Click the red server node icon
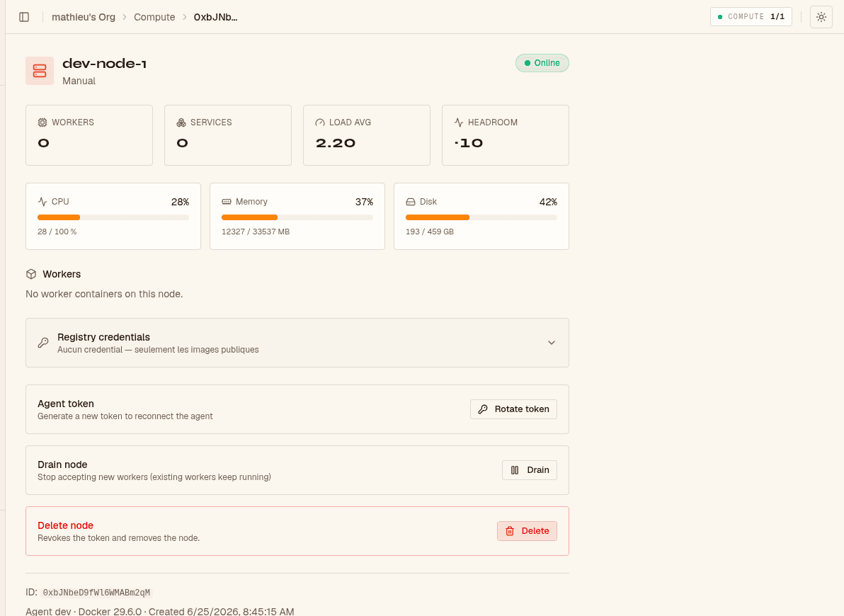 40,71
